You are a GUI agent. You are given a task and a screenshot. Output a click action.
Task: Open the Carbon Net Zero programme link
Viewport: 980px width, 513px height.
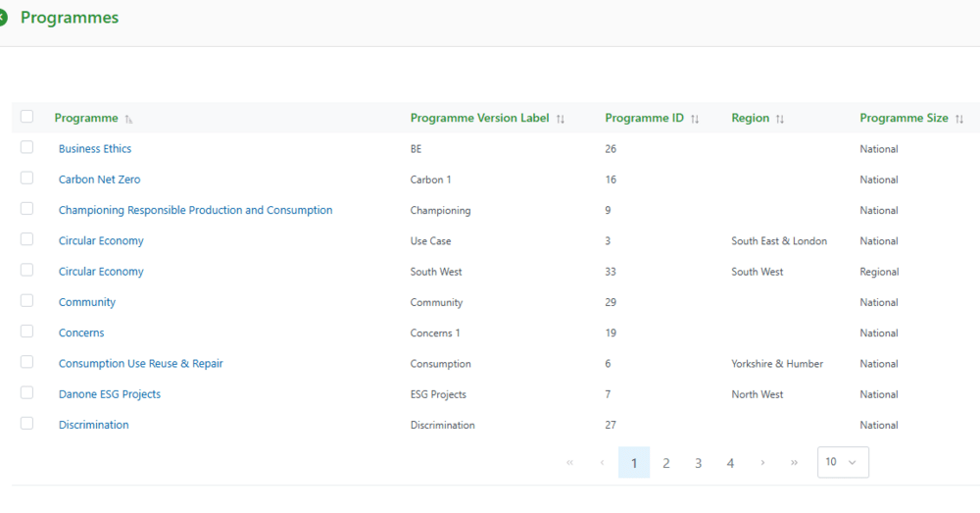point(99,180)
